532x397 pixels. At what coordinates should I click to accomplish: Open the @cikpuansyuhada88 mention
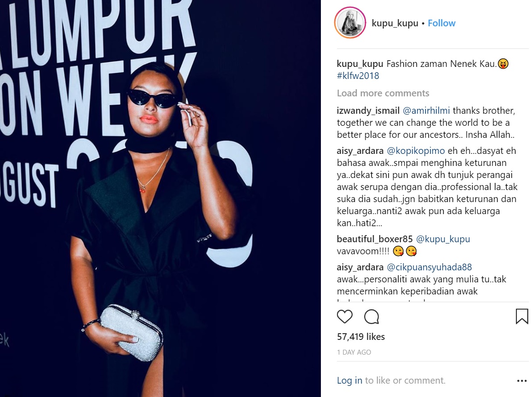429,267
